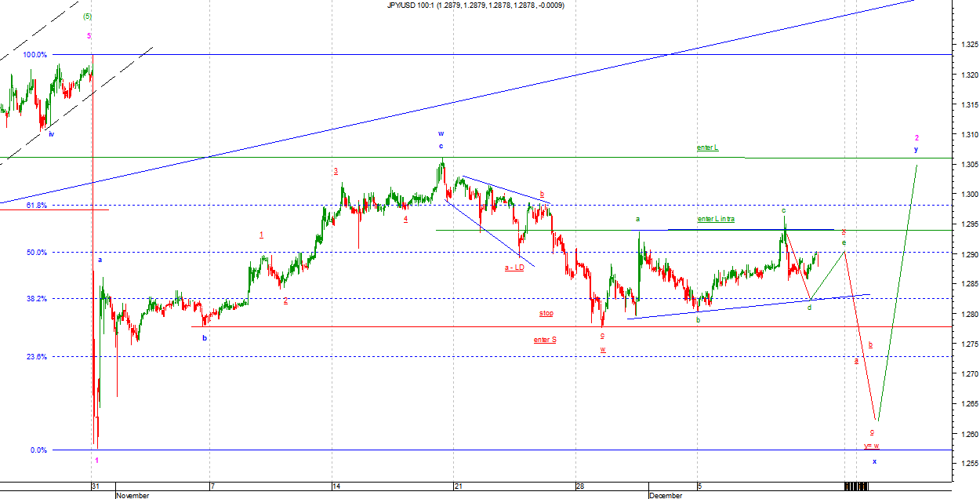Select the "a - LD" wave label
The height and width of the screenshot is (499, 980).
coord(515,268)
